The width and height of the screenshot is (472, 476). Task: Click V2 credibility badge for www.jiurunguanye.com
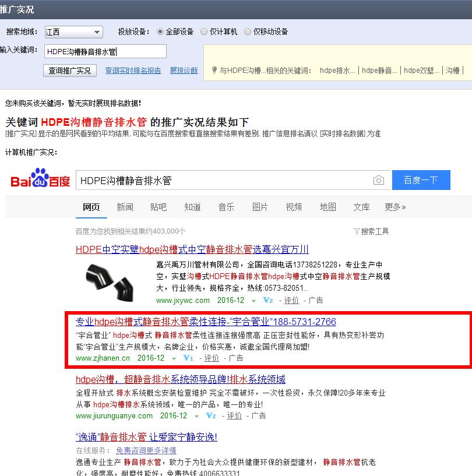point(211,415)
